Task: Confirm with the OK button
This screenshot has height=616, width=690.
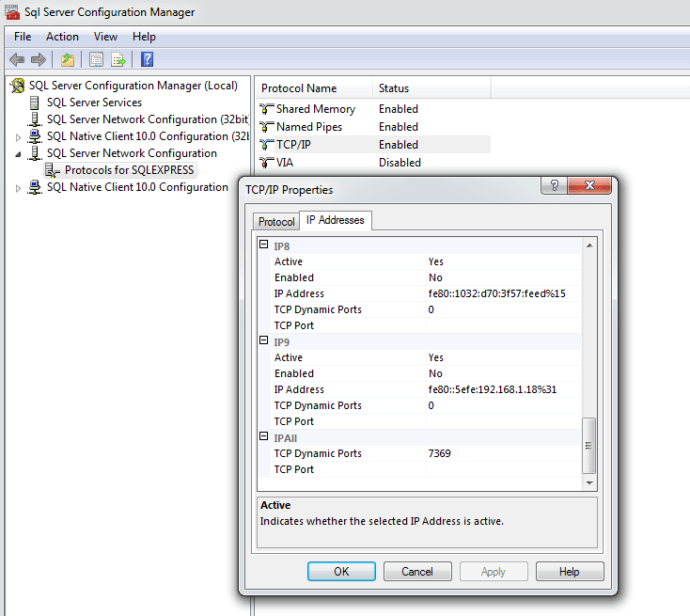Action: [341, 572]
